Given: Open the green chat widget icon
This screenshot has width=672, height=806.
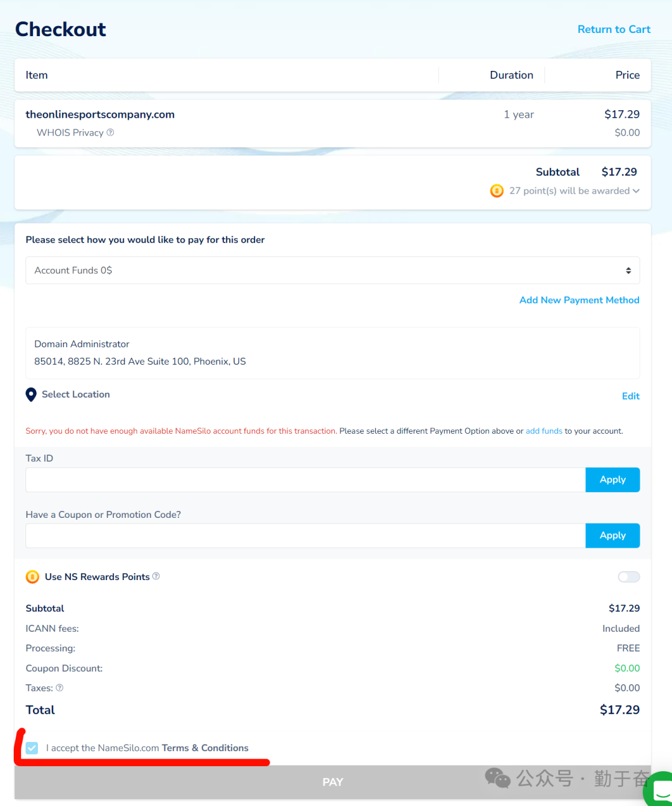Looking at the screenshot, I should tap(660, 790).
